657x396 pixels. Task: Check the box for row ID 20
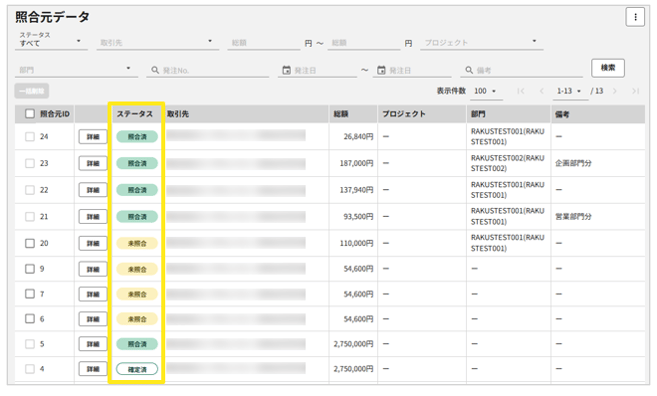click(x=30, y=243)
